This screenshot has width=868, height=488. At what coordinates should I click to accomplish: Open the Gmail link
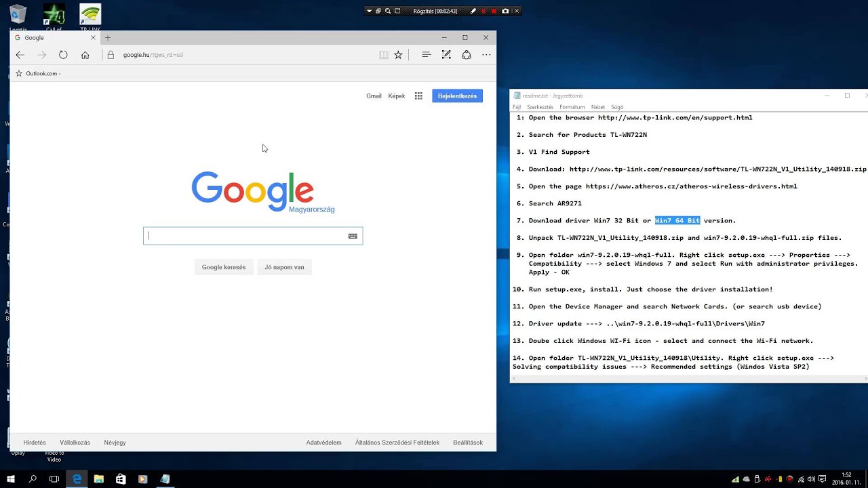(374, 96)
